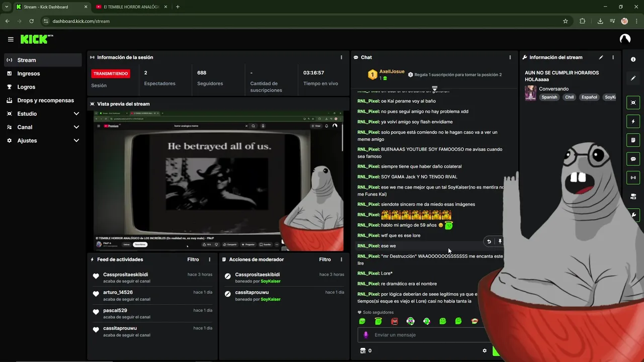
Task: Open options menu of Información del stream
Action: pyautogui.click(x=613, y=57)
